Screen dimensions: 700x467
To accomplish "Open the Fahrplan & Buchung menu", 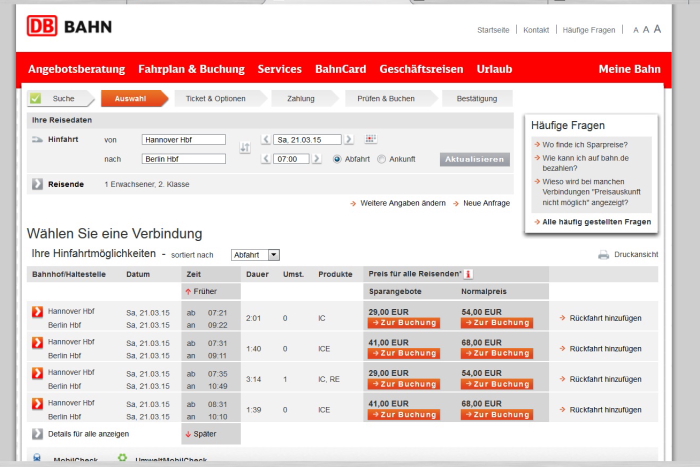I will click(191, 69).
